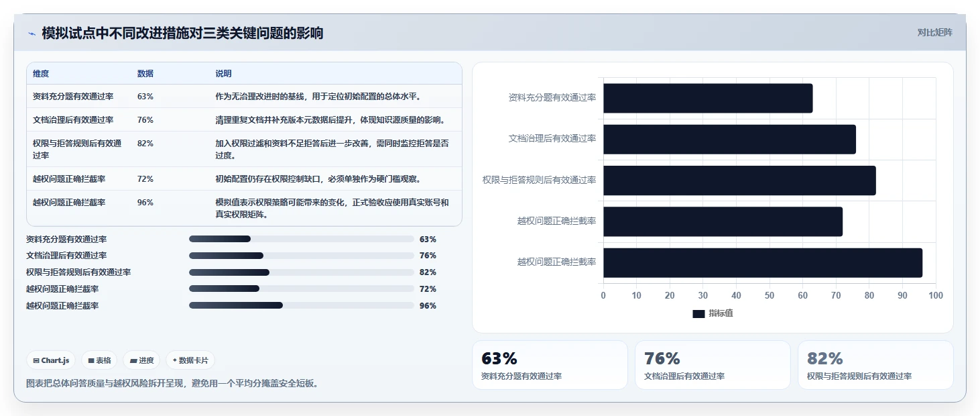Click the chart axis label 资料充分题有效通过率

(552, 98)
